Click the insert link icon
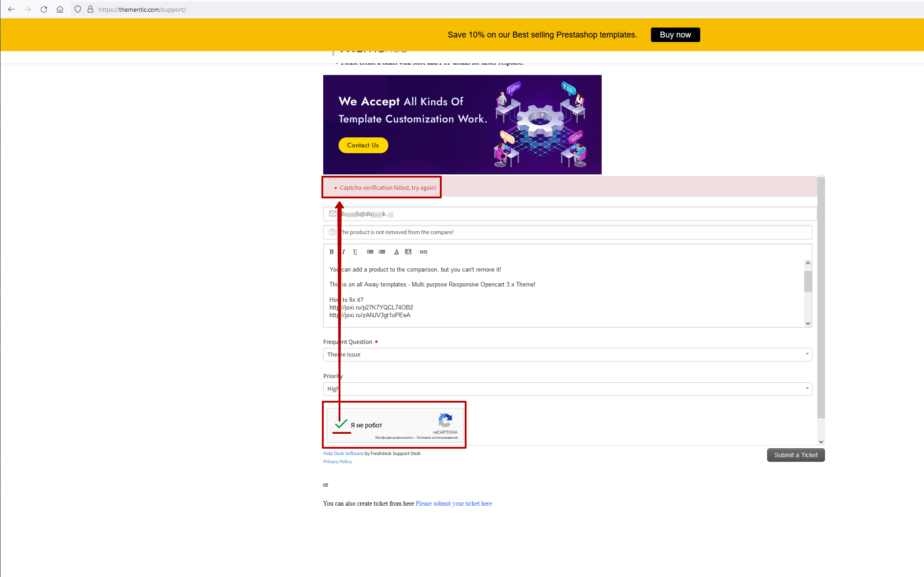Screen dimensions: 924x577 click(423, 252)
